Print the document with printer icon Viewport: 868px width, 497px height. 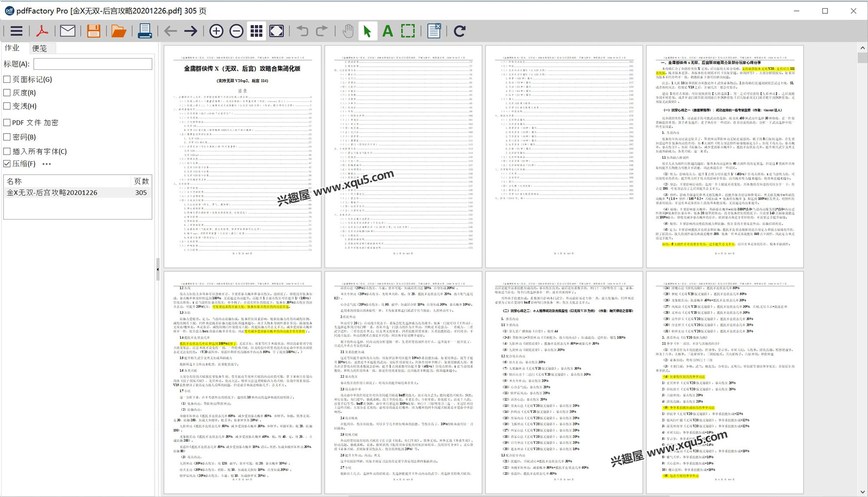click(145, 31)
